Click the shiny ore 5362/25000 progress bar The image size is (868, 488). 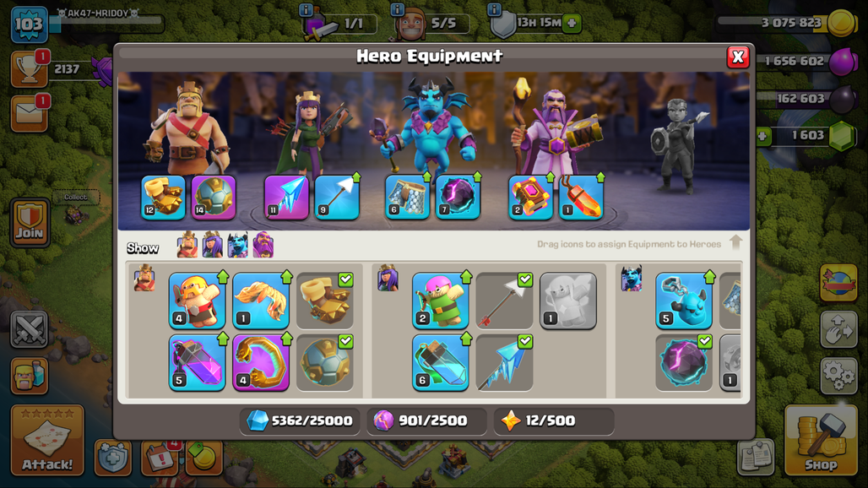300,421
